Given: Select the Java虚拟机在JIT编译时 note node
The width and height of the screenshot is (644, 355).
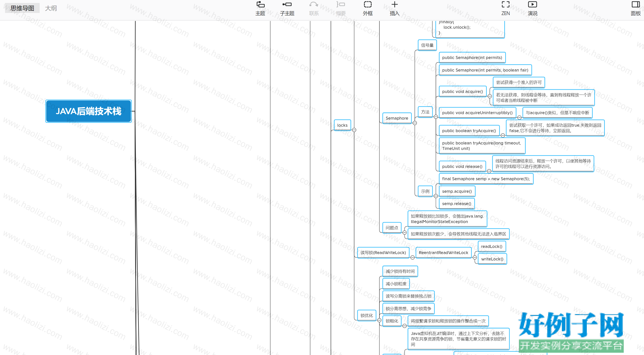Looking at the screenshot, I should [459, 339].
